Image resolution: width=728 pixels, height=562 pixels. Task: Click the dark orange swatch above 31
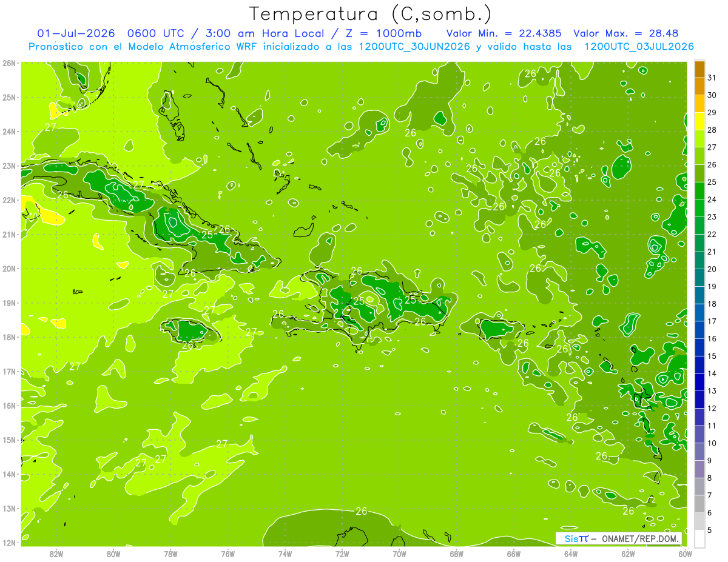pos(699,69)
